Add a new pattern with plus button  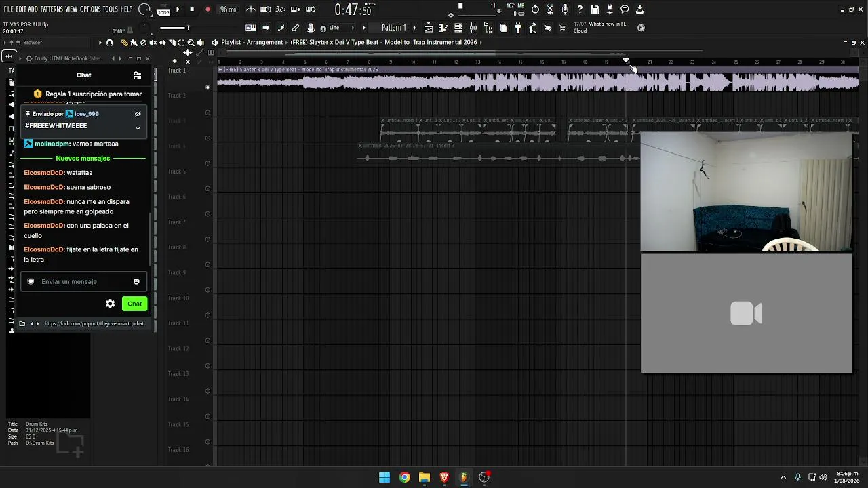415,28
